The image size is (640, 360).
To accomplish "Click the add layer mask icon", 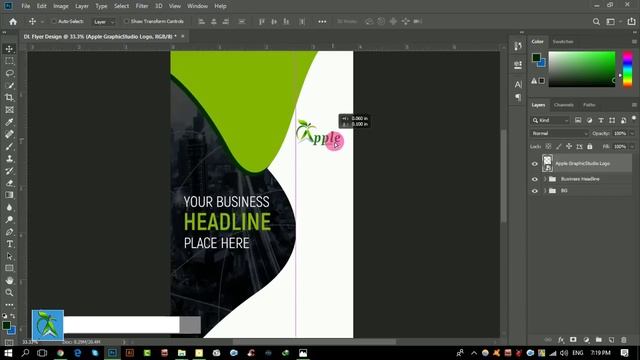I will click(x=573, y=340).
